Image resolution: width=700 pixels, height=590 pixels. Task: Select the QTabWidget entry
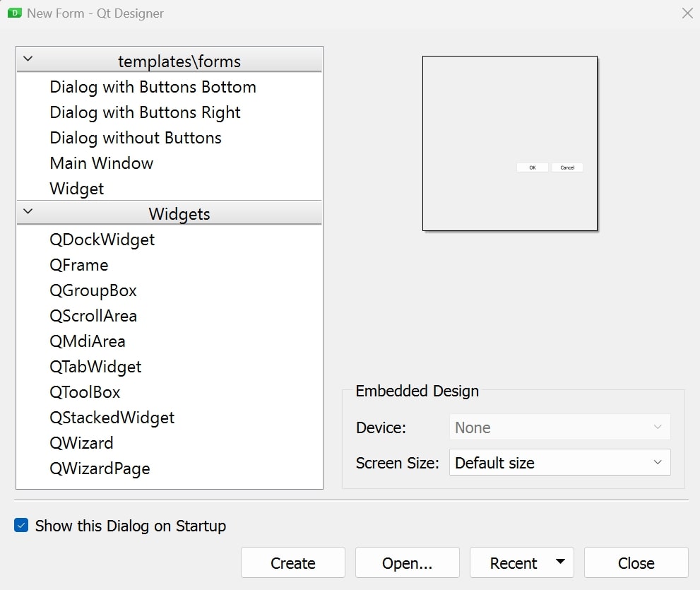95,367
